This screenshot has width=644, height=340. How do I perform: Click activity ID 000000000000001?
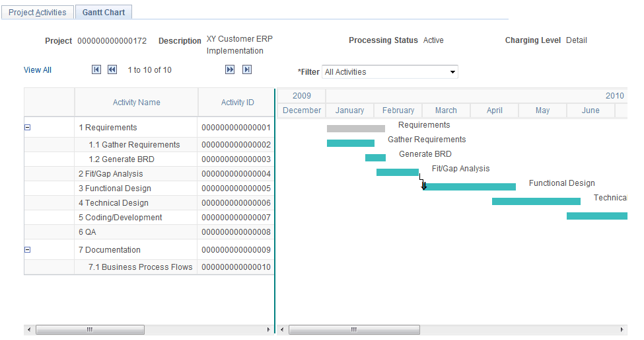[236, 128]
